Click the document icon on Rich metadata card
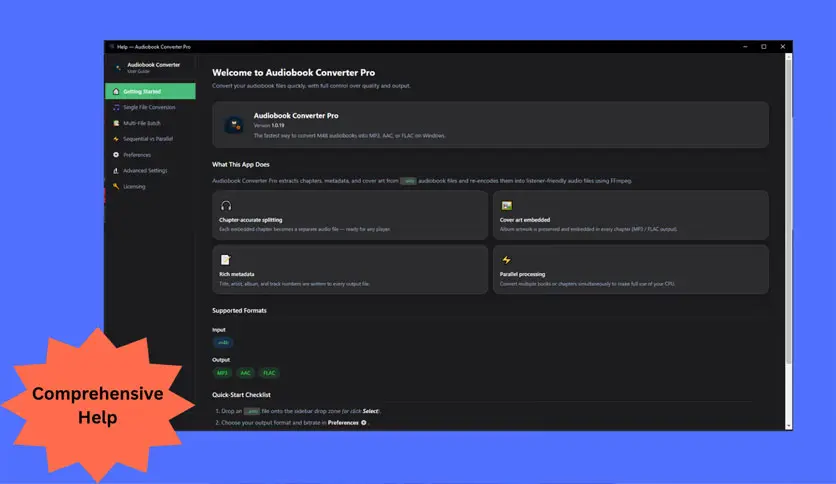 (x=226, y=260)
